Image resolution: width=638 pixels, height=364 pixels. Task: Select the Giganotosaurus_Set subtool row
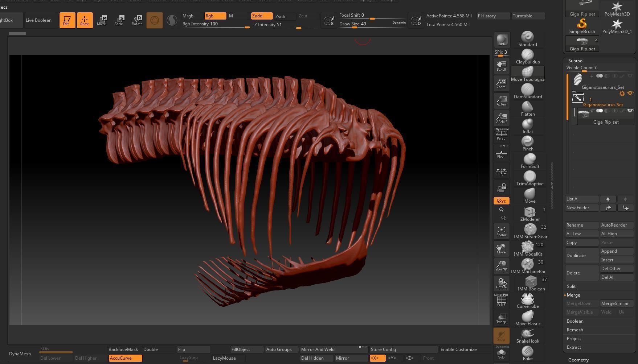[x=602, y=81]
